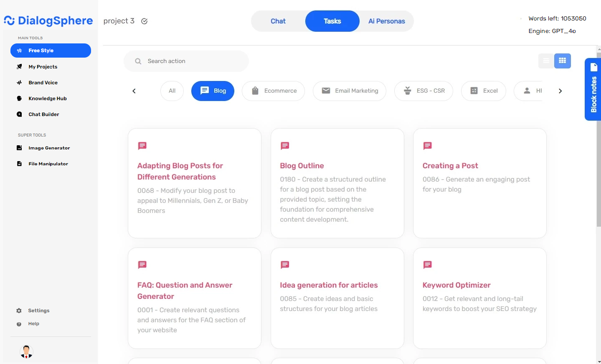Switch to list view layout
Image resolution: width=601 pixels, height=364 pixels.
coord(546,61)
